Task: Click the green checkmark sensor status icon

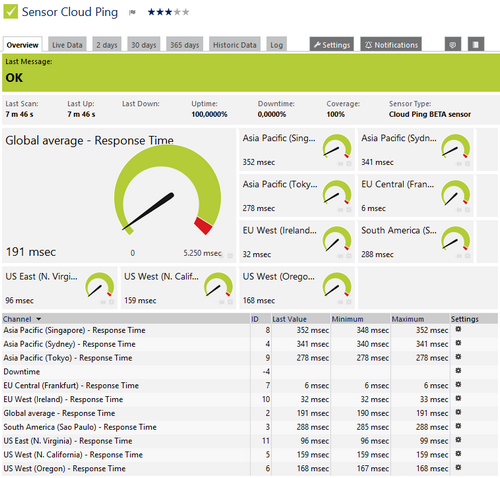Action: [10, 12]
